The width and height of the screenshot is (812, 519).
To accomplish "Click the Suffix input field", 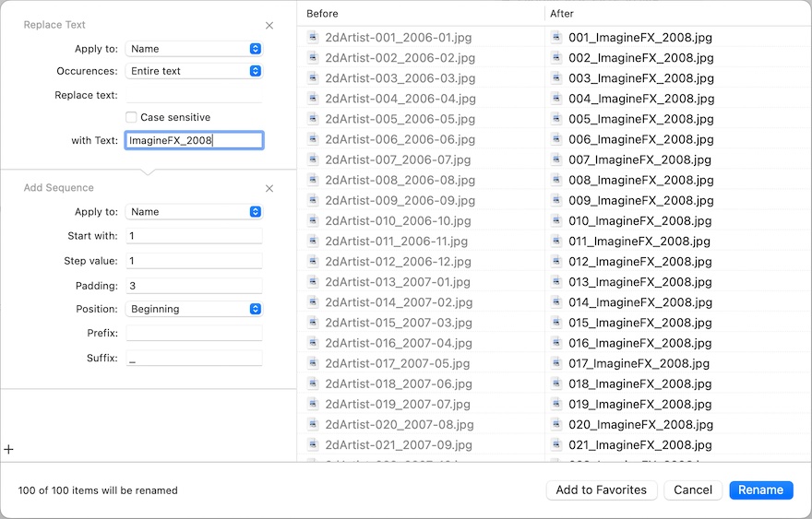I will (x=194, y=358).
